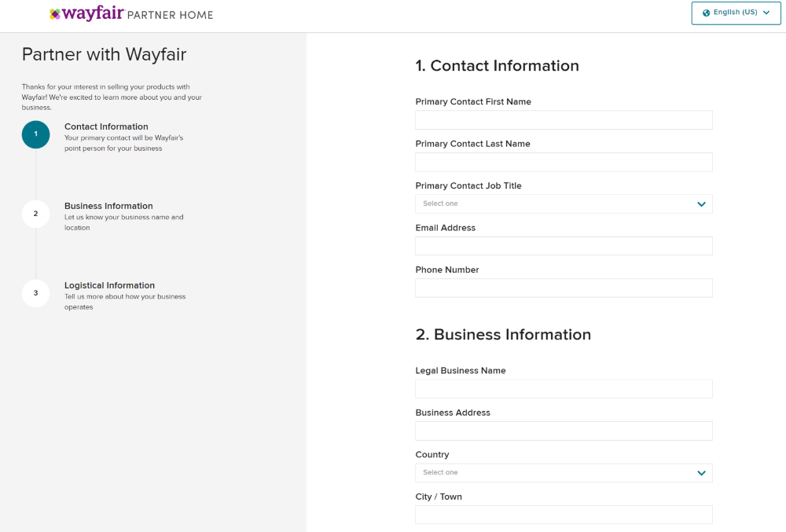Click the City / Town input field
786x532 pixels.
(x=564, y=515)
